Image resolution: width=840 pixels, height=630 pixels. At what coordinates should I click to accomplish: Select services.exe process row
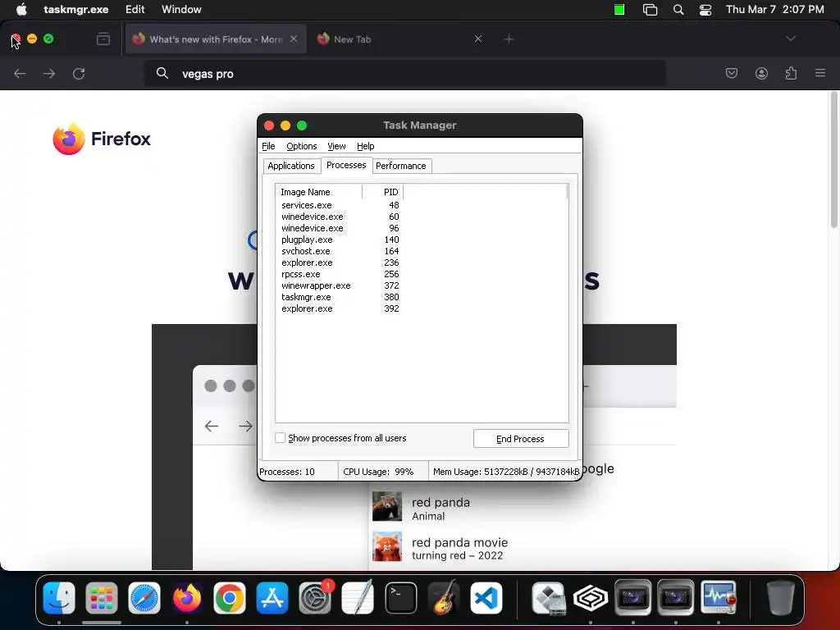pos(340,205)
